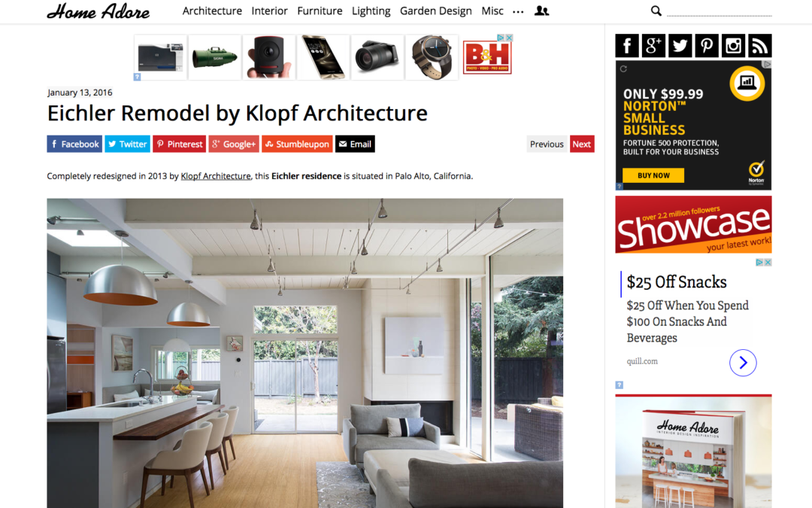The width and height of the screenshot is (812, 508).
Task: Go to the Next article
Action: click(581, 144)
